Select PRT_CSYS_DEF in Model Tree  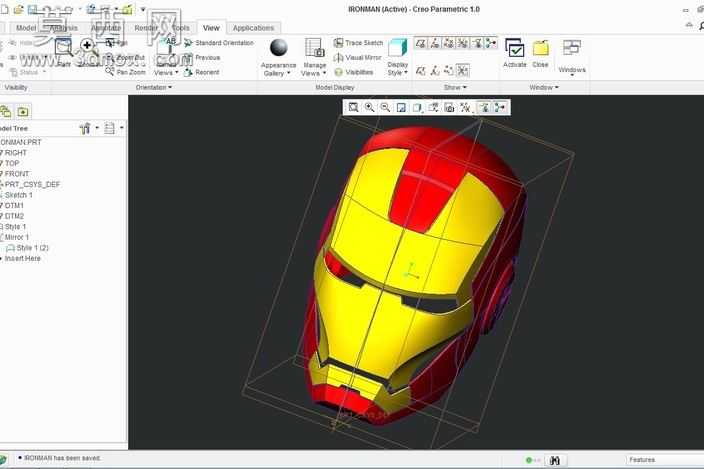(30, 184)
